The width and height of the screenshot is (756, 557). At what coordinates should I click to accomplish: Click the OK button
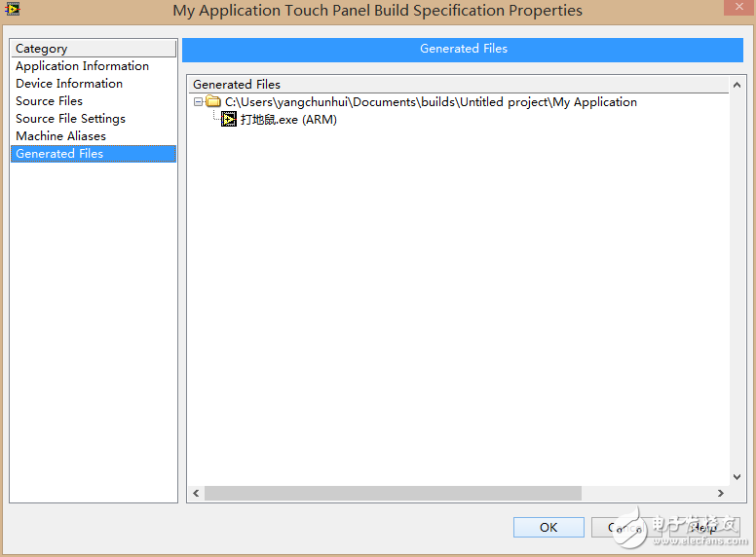point(548,527)
